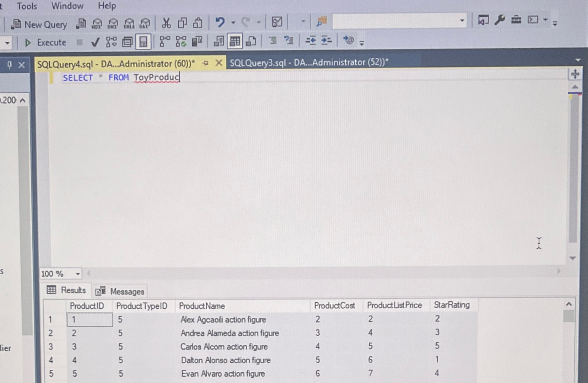
Task: Open the 100% zoom level dropdown
Action: coord(78,274)
